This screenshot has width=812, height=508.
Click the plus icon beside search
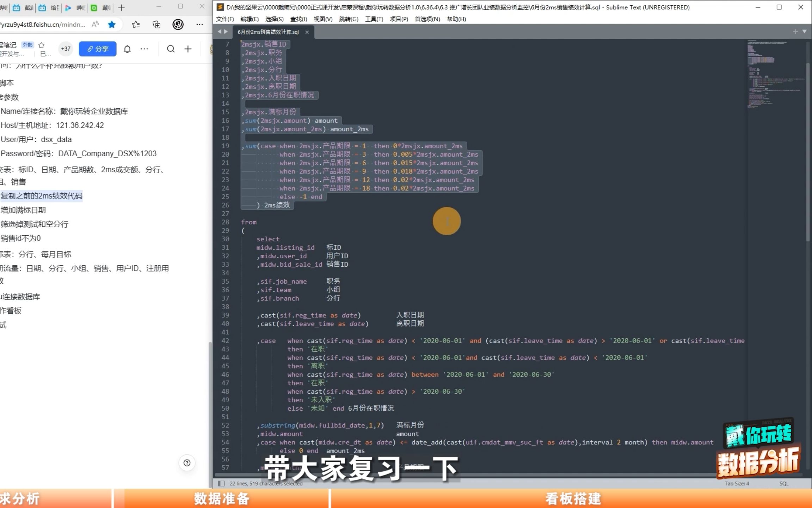(188, 49)
